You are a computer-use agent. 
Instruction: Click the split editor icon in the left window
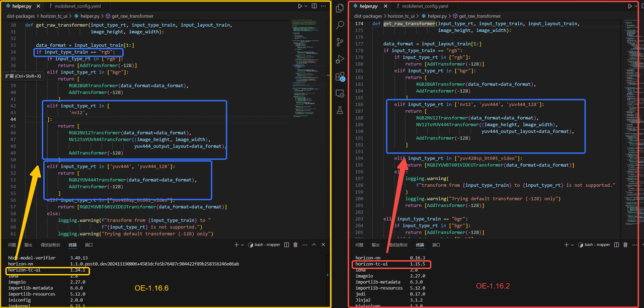coord(314,6)
